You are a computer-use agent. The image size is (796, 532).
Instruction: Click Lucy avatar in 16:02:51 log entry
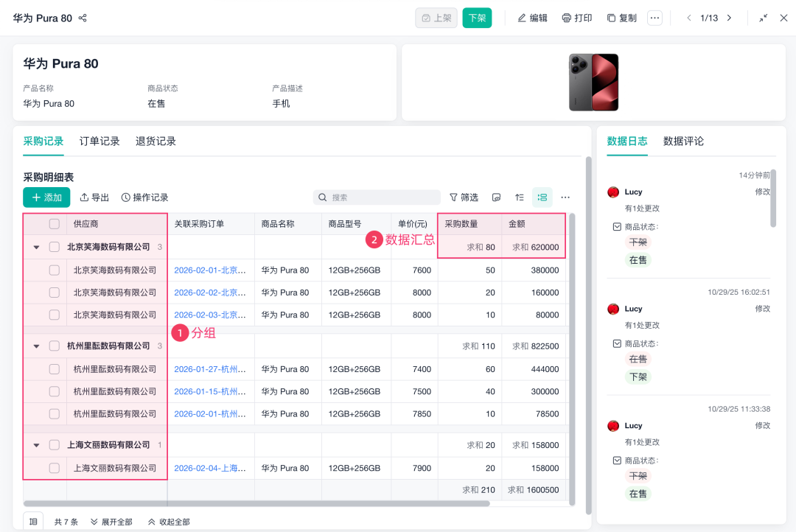coord(613,309)
